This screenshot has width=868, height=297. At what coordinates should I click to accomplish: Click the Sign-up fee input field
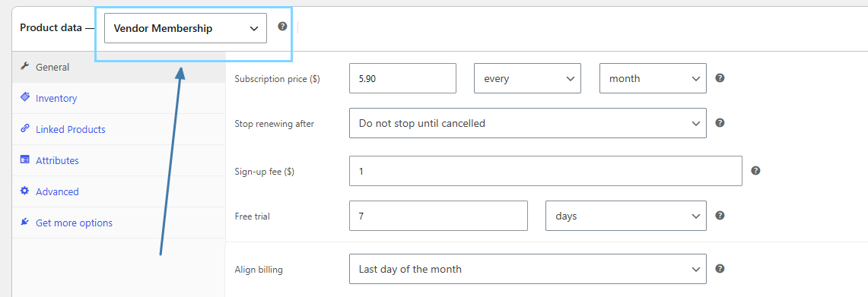[545, 171]
